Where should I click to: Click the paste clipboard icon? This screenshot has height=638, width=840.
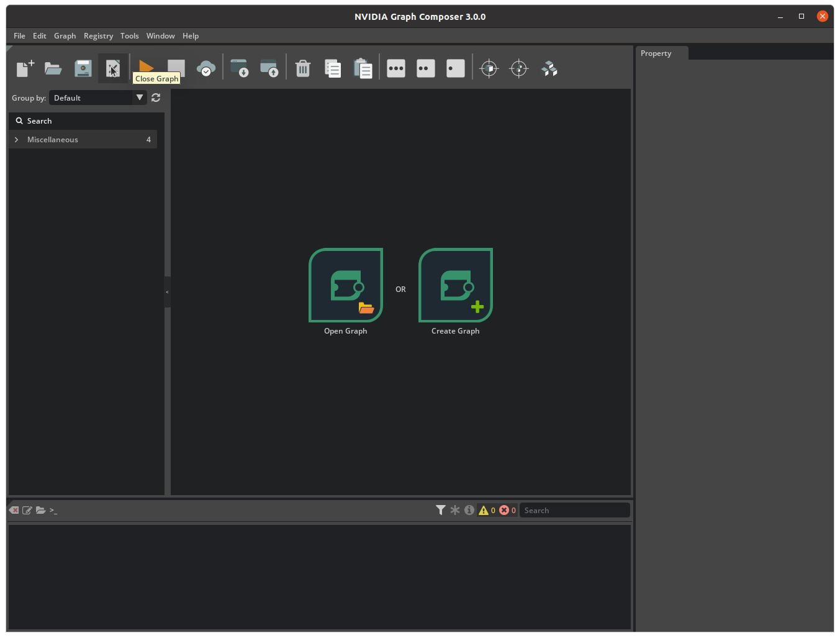[363, 68]
